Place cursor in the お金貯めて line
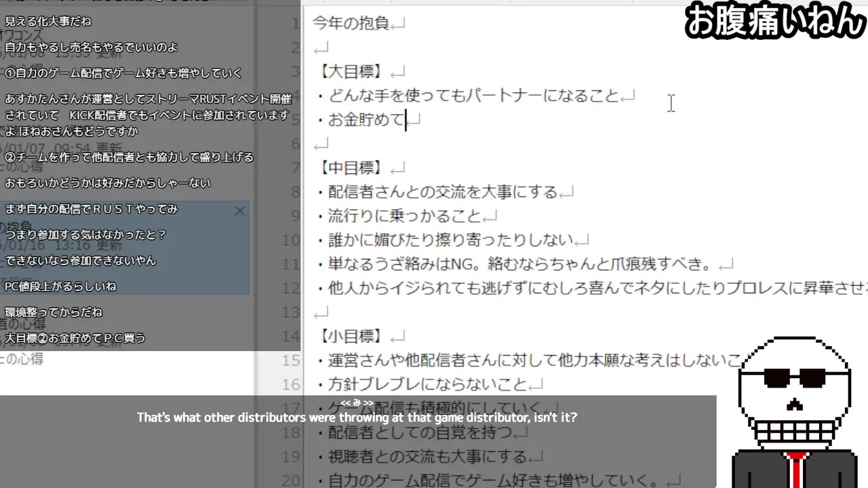This screenshot has width=868, height=488. tap(360, 120)
